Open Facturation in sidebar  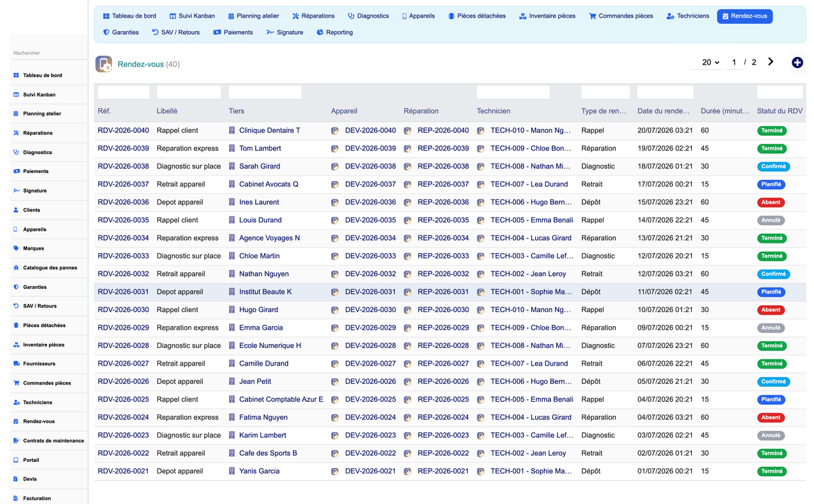[x=37, y=499]
